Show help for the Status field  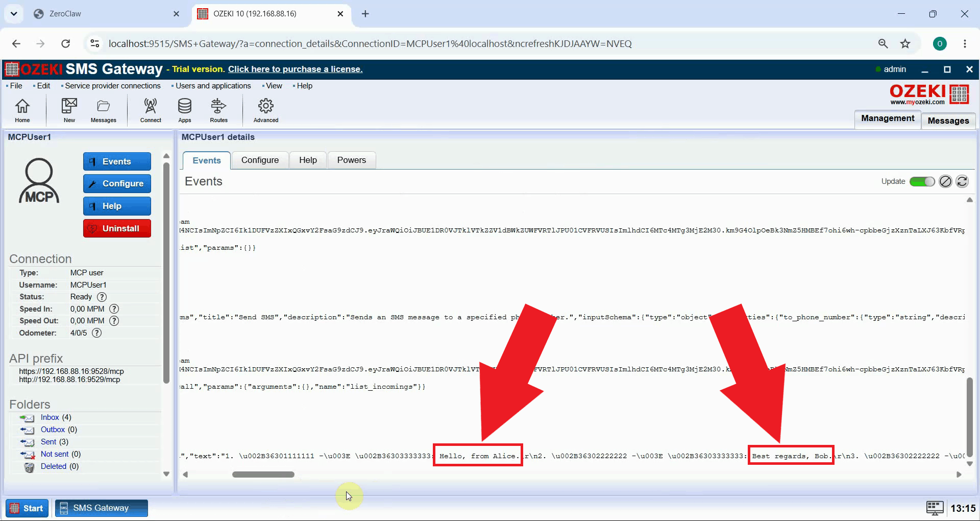(x=102, y=297)
